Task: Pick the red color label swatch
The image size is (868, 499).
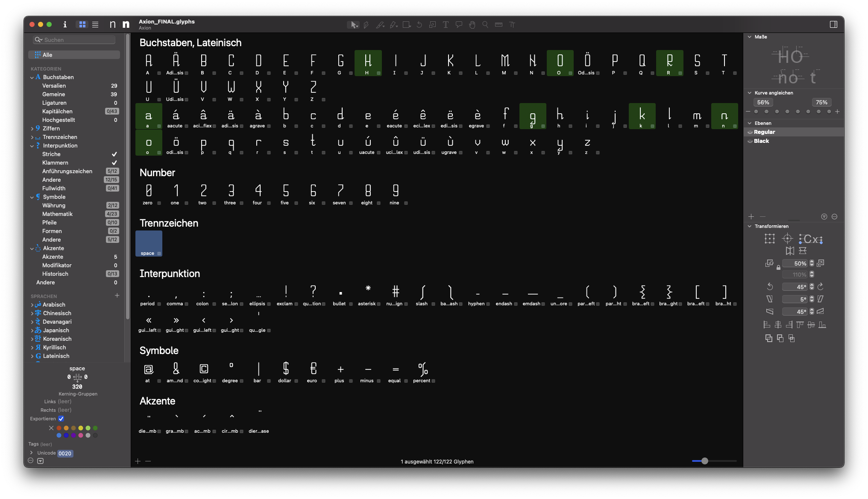Action: pos(59,428)
